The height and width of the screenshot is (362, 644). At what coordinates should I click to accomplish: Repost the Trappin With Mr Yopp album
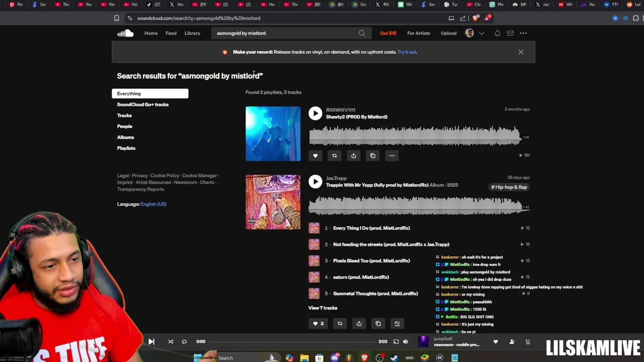pos(340,324)
